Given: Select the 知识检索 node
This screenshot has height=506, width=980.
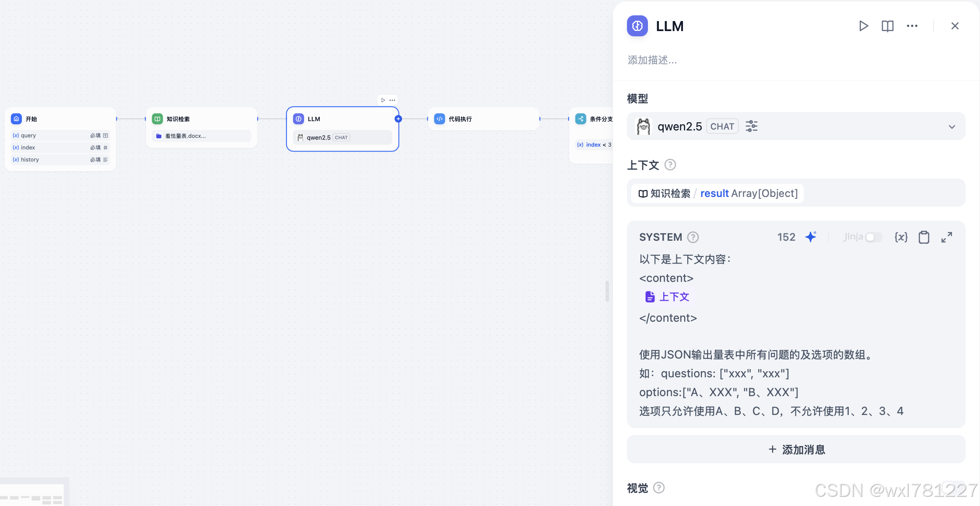Looking at the screenshot, I should 202,128.
